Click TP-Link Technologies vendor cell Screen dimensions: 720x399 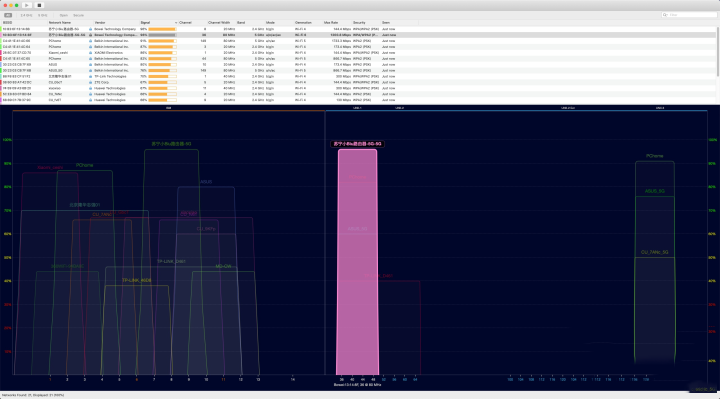(109, 77)
